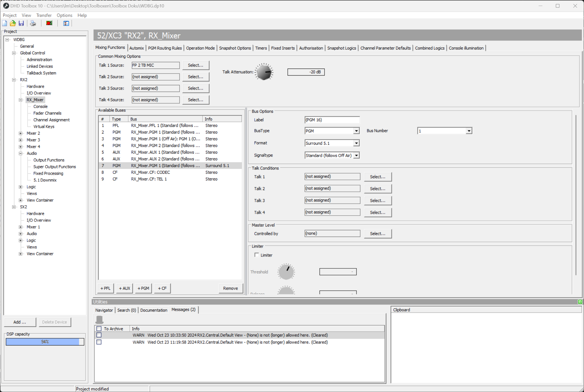Click the Open project folder icon
This screenshot has width=584, height=392.
[13, 23]
